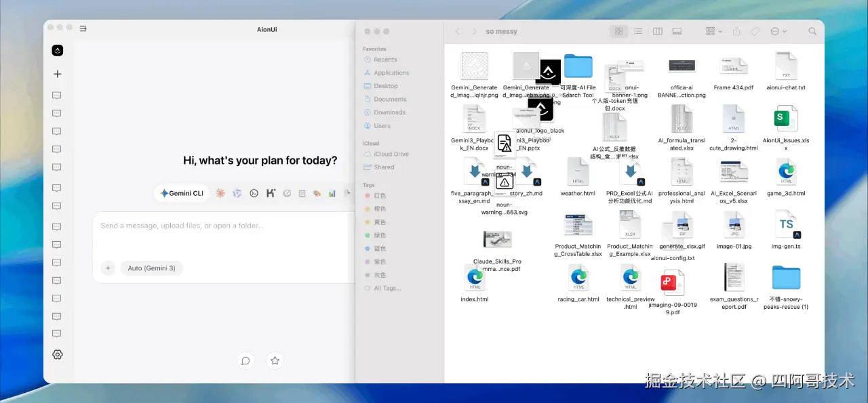Select the racing_car.html file icon
The width and height of the screenshot is (868, 403).
[578, 278]
